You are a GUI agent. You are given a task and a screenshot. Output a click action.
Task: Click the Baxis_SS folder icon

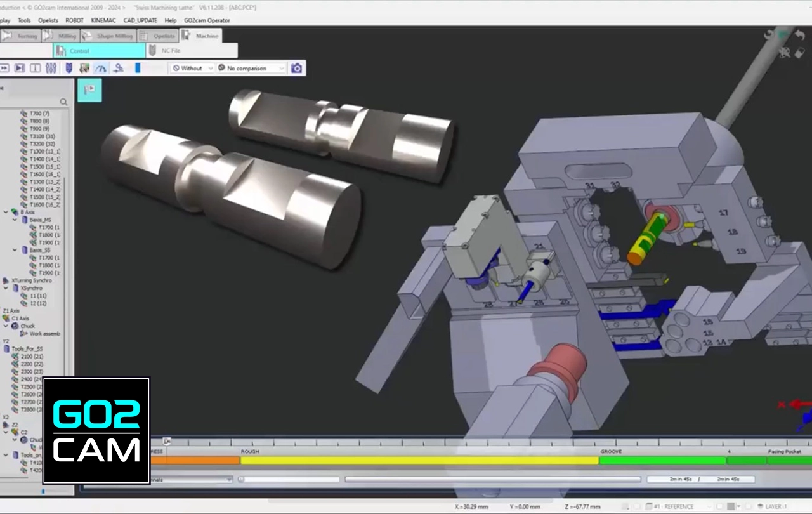(x=24, y=251)
